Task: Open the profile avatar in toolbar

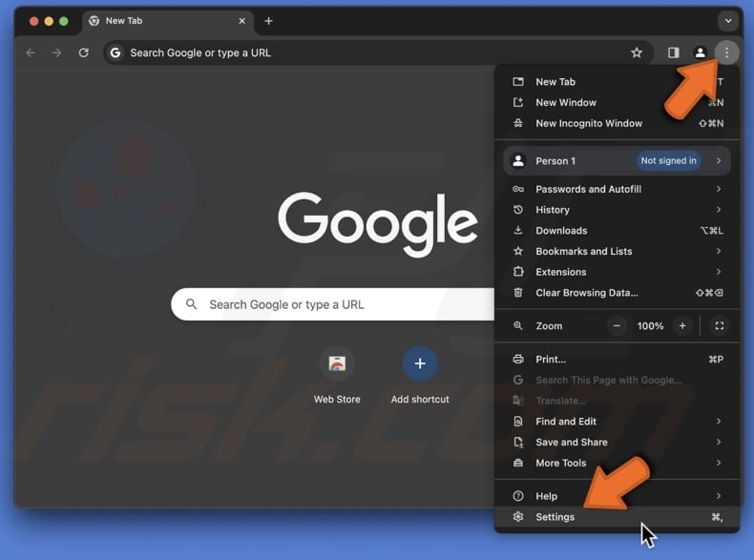Action: (x=701, y=52)
